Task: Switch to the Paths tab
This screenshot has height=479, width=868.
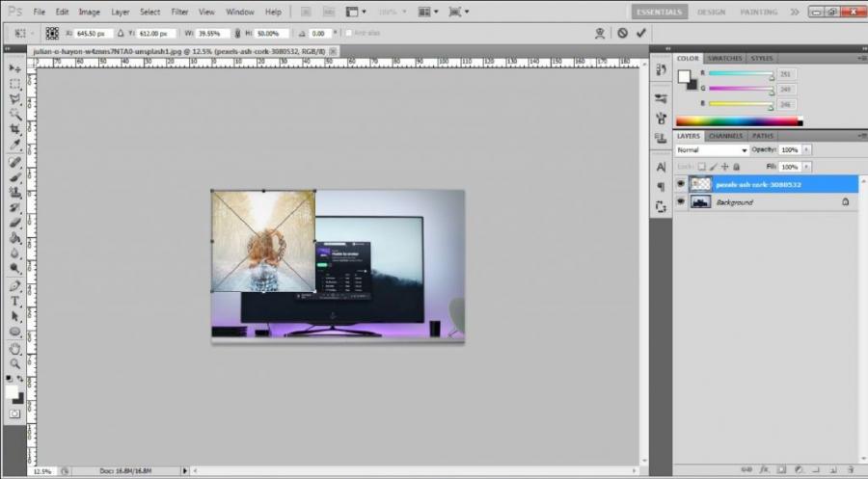Action: 762,136
